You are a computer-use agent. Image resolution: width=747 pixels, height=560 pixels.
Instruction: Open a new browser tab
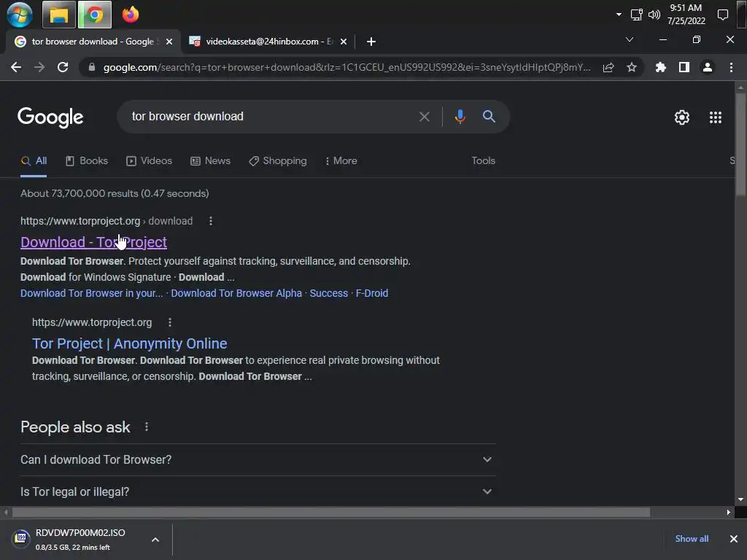pos(371,42)
